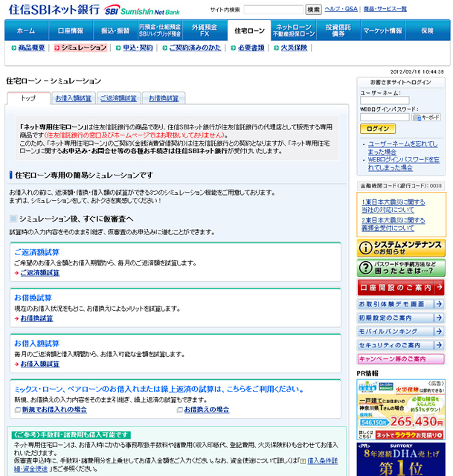The width and height of the screenshot is (453, 476).
Task: Click the arrow on 口座開設のご案内 banner
Action: pos(440,287)
